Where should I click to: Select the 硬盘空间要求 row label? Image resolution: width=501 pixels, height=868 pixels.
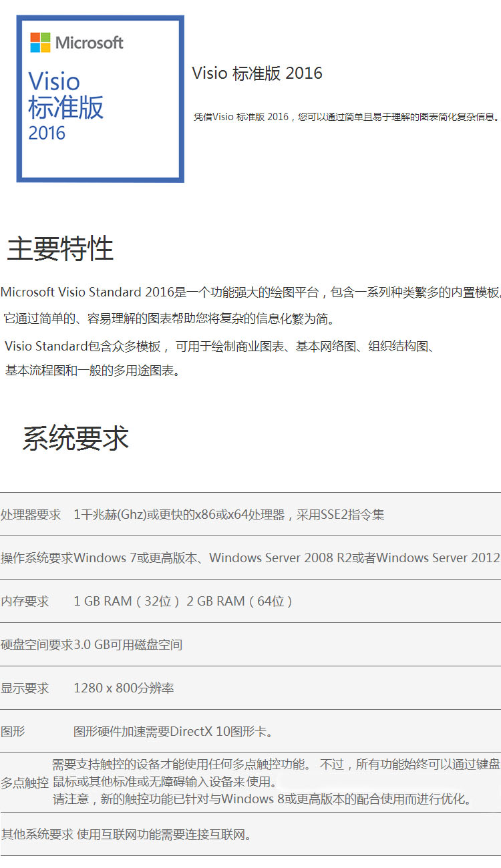(x=37, y=645)
